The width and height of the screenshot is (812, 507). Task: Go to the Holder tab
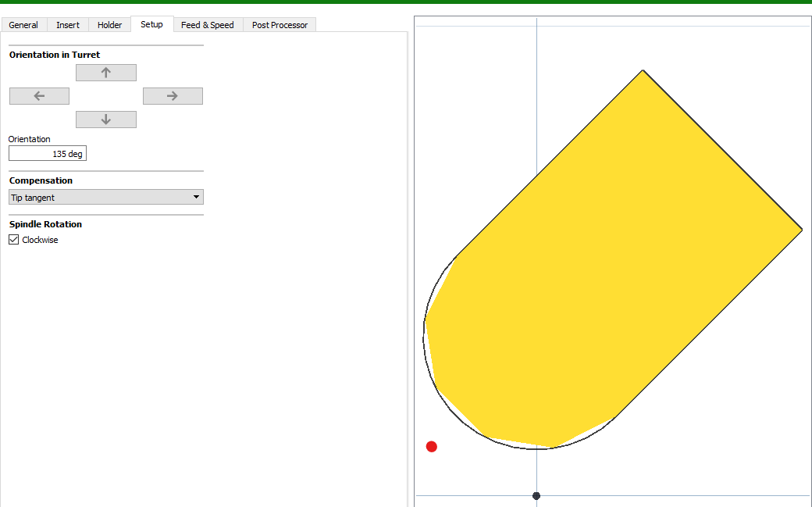click(109, 24)
